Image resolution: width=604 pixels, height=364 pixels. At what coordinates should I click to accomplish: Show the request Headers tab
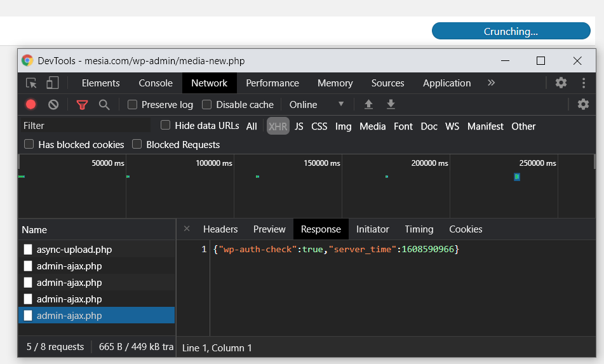tap(220, 229)
